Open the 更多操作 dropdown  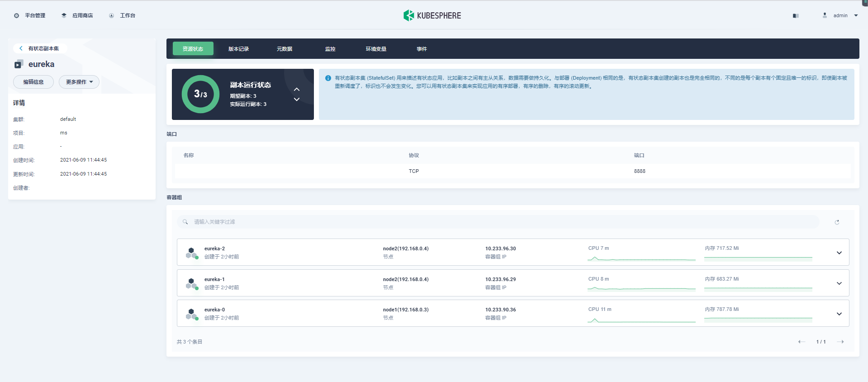click(x=79, y=82)
